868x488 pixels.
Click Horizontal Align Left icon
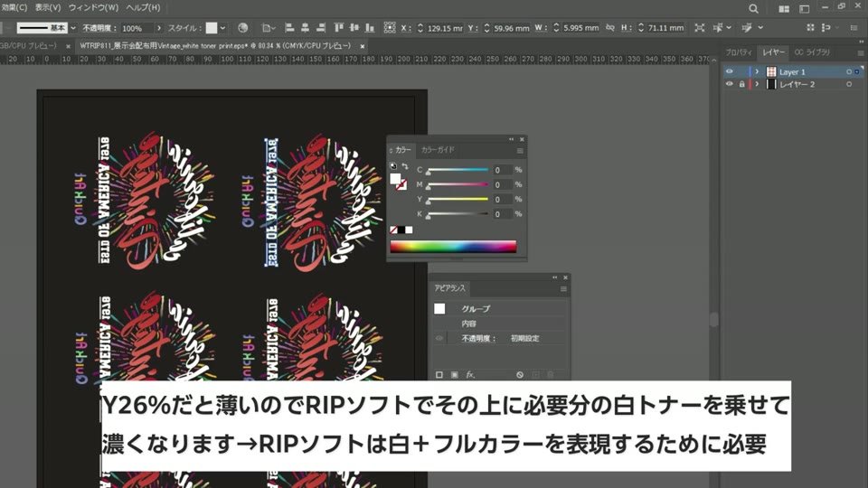click(289, 27)
